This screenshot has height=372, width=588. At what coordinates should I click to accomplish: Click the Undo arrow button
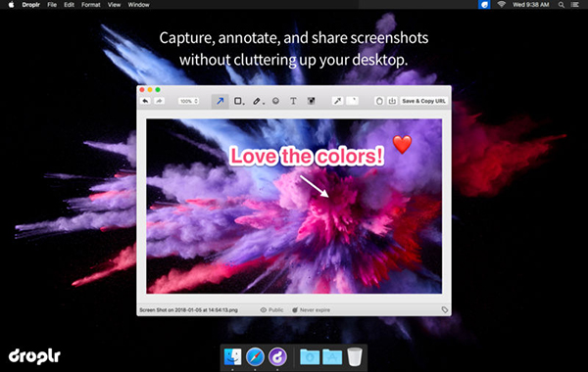point(145,101)
